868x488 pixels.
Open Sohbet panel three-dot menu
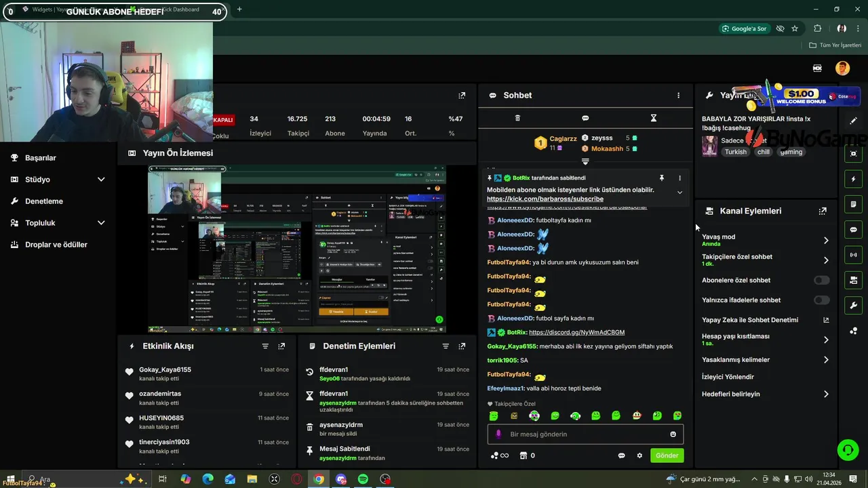(678, 96)
